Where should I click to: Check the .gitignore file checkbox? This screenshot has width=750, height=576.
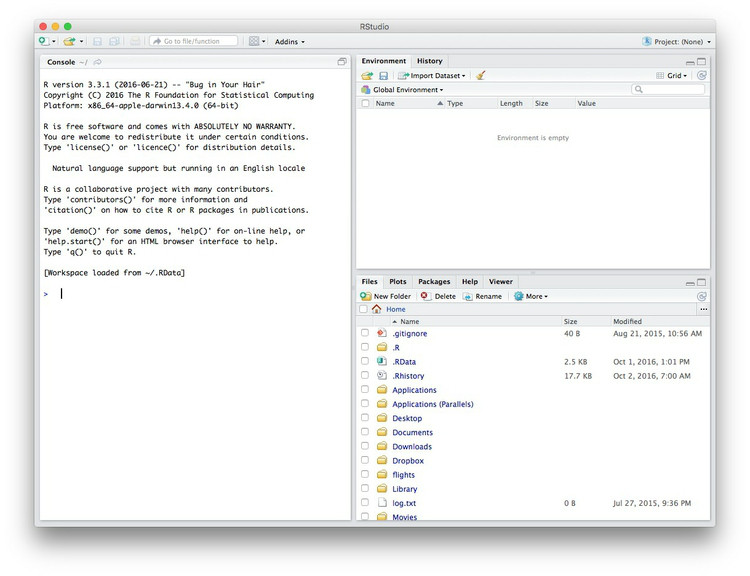pos(365,332)
